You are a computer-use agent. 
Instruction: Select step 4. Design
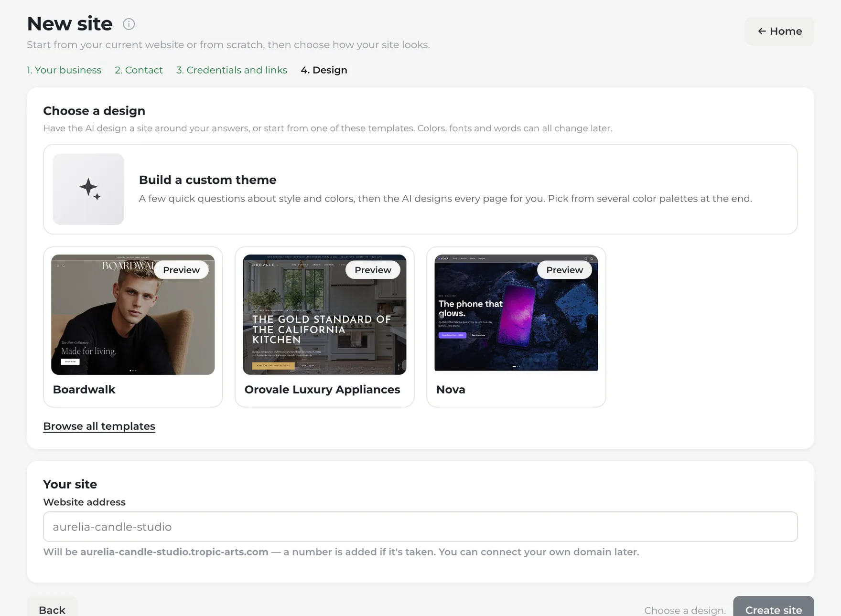point(324,70)
